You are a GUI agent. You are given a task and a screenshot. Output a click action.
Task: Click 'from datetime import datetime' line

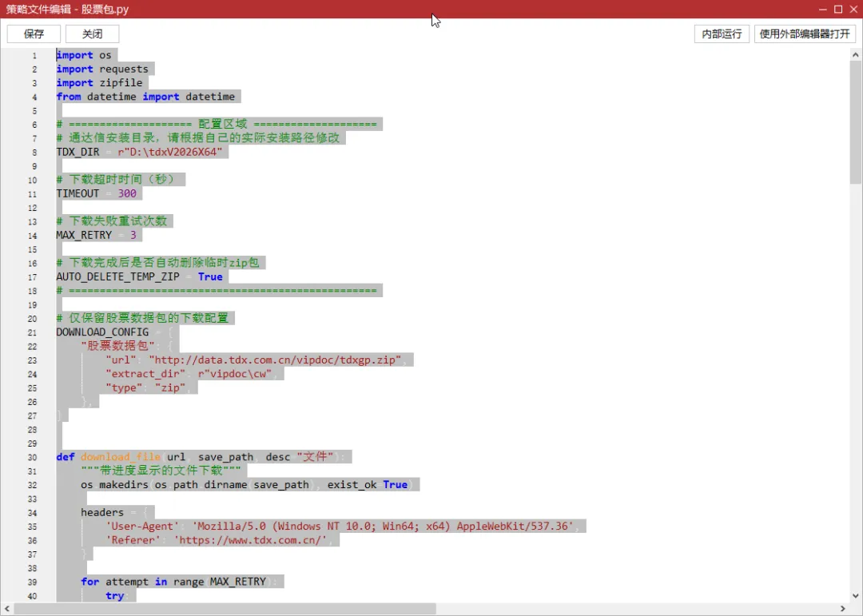[145, 97]
